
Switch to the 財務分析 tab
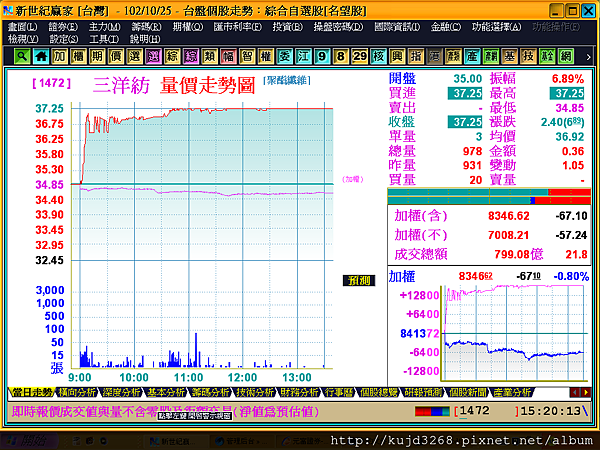[299, 392]
